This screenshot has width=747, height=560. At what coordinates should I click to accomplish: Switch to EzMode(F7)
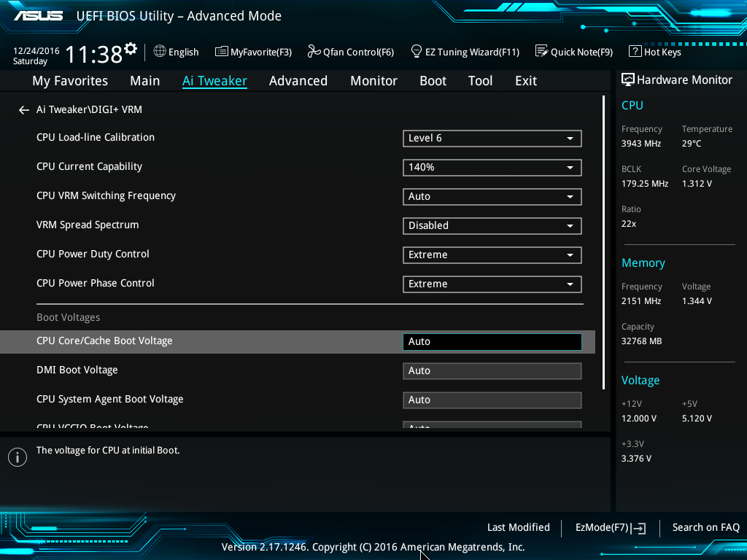(x=602, y=528)
